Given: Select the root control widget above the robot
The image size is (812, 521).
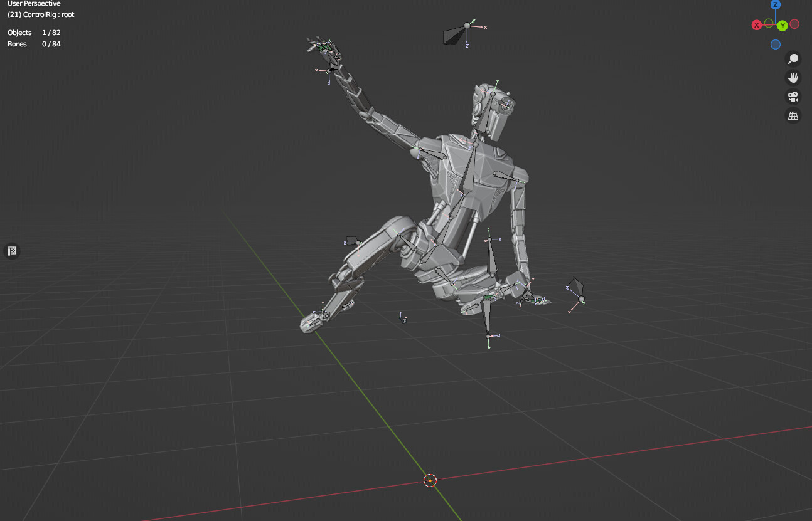Looking at the screenshot, I should (466, 25).
